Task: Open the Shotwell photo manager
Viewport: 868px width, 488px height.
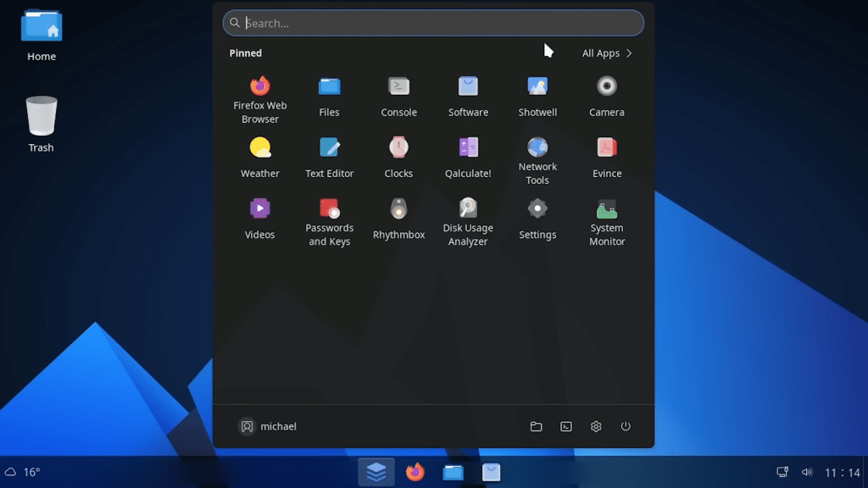Action: coord(537,86)
